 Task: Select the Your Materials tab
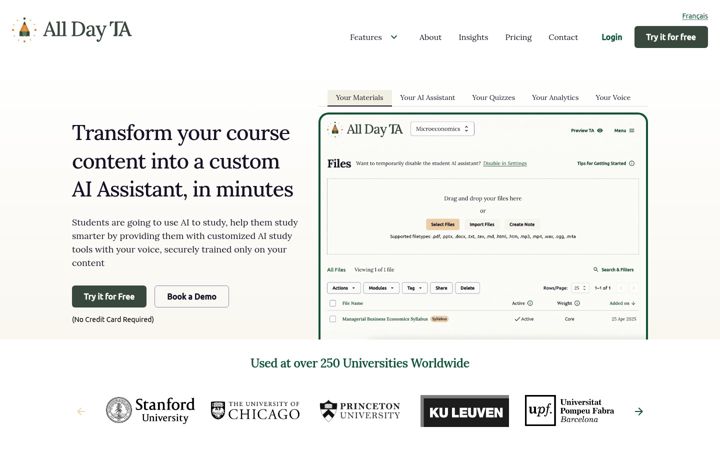(359, 98)
